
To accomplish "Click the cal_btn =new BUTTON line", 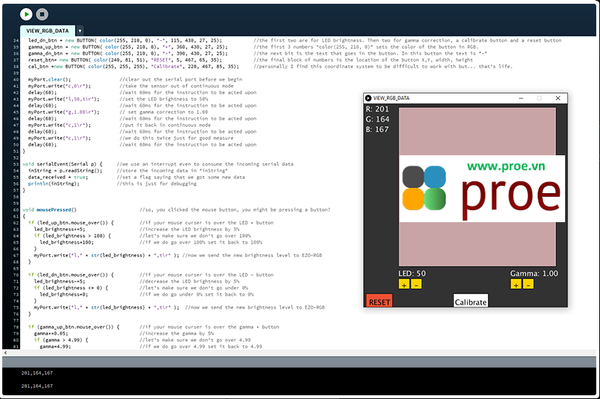I will [x=134, y=67].
